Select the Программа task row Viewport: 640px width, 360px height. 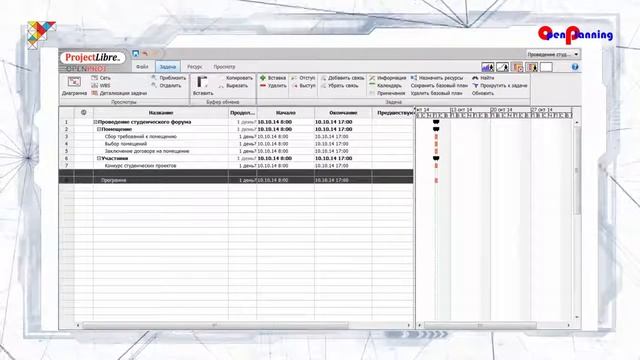(x=237, y=180)
